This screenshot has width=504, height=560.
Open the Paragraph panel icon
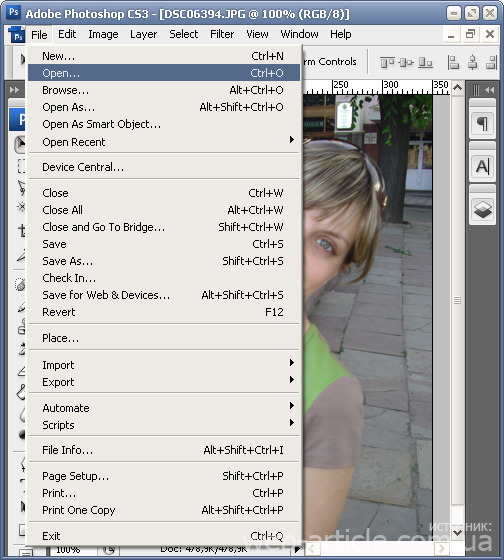[483, 124]
